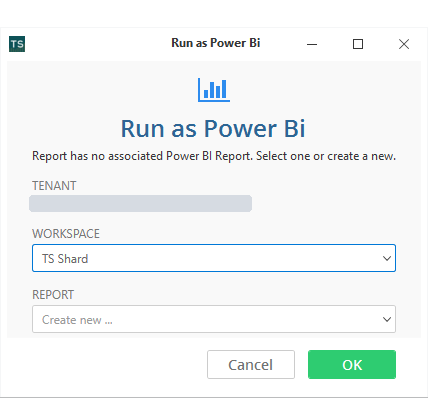This screenshot has height=412, width=447.
Task: Click the TENANT label
Action: tap(54, 186)
